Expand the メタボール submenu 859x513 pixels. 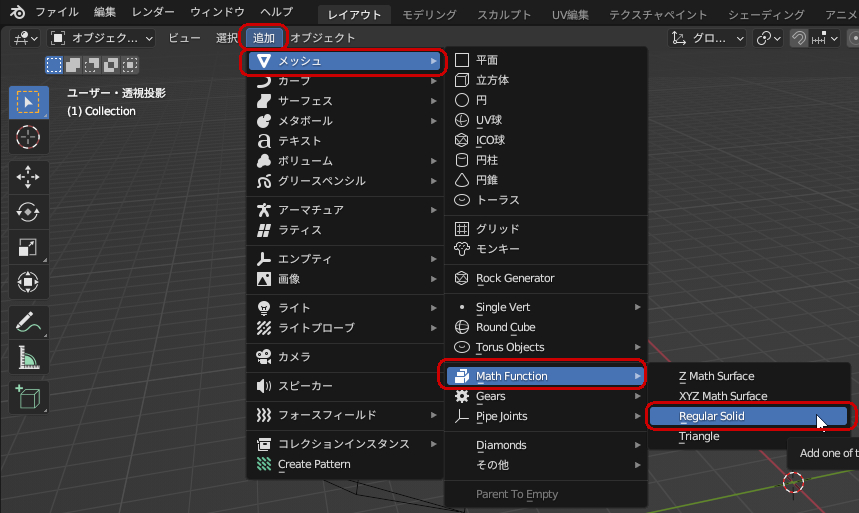346,121
